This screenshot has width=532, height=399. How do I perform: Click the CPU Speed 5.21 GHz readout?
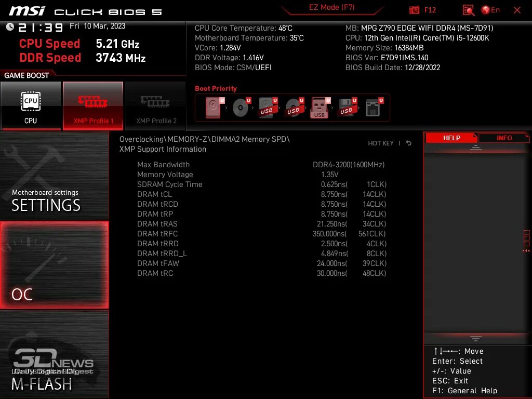coord(117,44)
